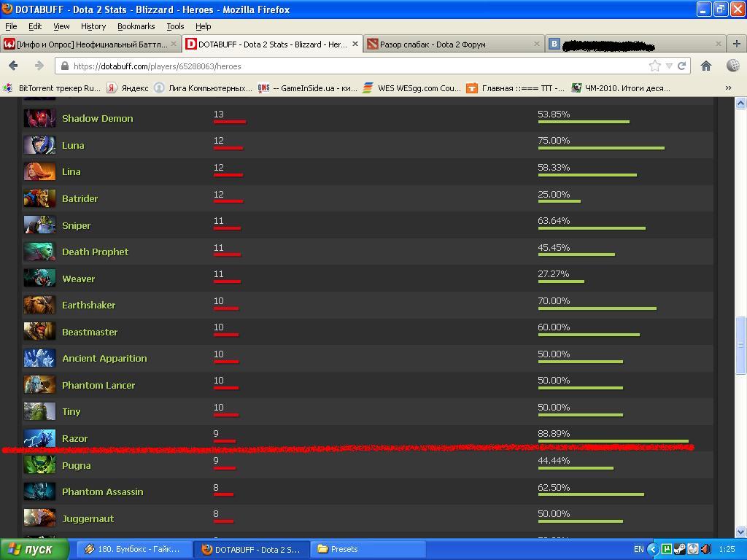
Task: Close the DOTABUFF tab
Action: click(355, 44)
